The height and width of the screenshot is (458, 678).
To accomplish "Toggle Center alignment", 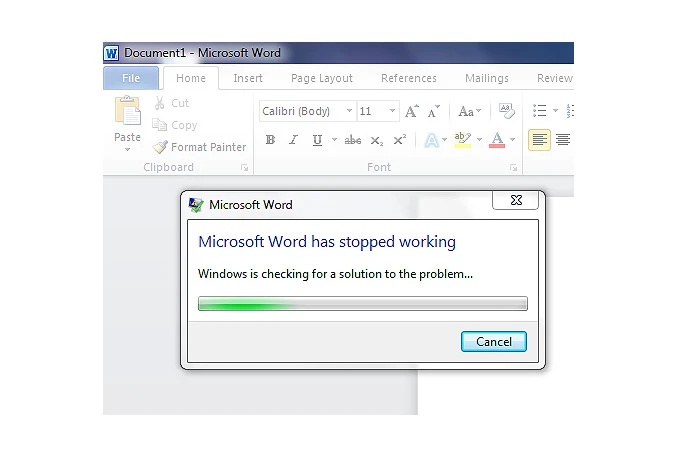I will pyautogui.click(x=563, y=140).
